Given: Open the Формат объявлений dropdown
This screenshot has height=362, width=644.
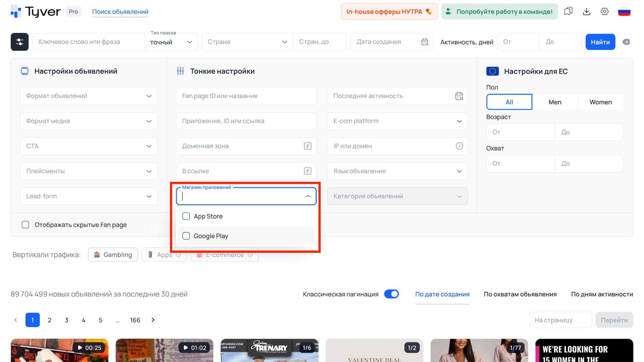Looking at the screenshot, I should point(89,96).
